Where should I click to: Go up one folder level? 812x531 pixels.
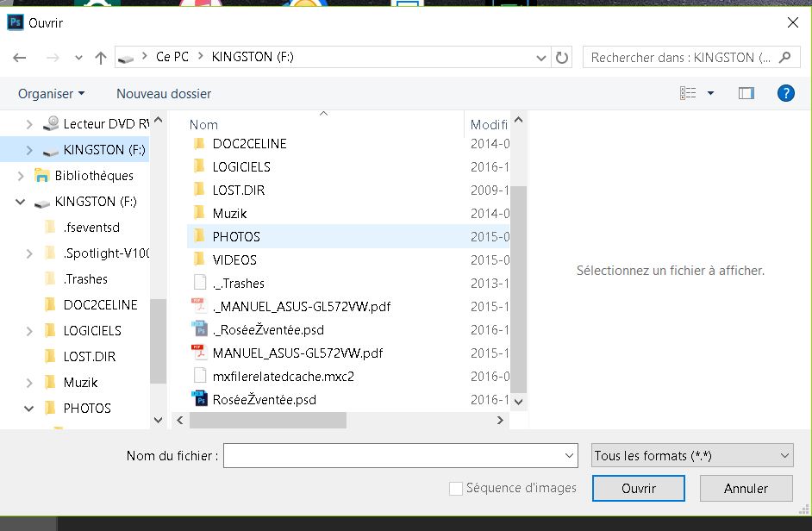(101, 58)
